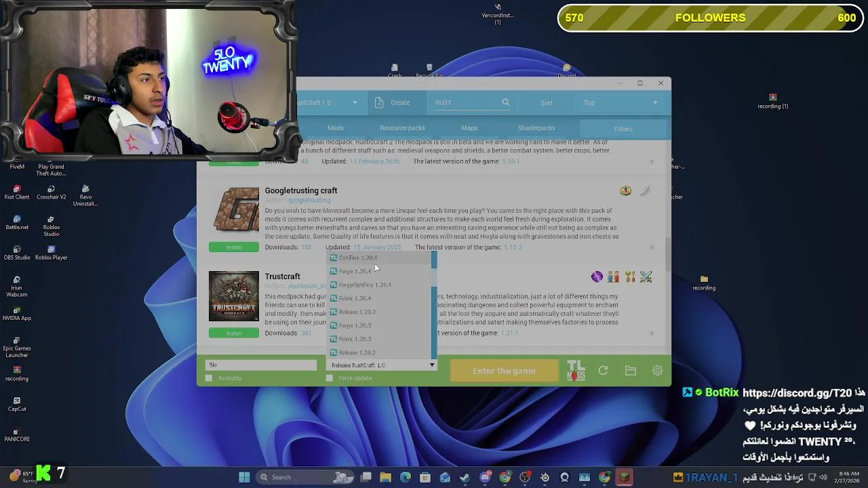
Task: Click Enter the game button
Action: coord(504,371)
